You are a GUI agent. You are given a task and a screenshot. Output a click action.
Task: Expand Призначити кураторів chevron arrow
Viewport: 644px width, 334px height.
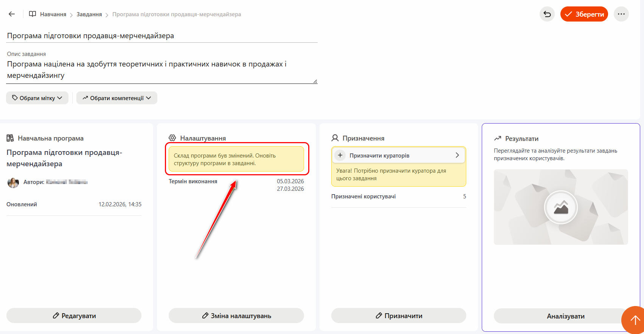(x=457, y=155)
